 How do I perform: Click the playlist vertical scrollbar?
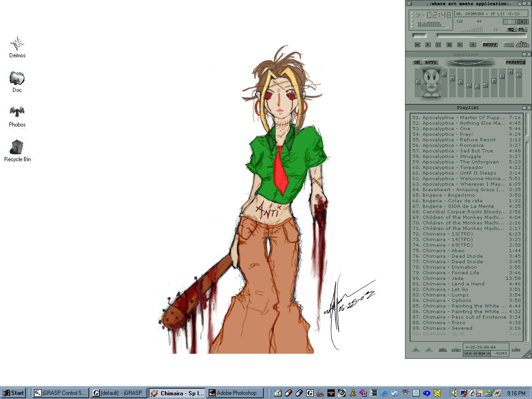coord(526,227)
